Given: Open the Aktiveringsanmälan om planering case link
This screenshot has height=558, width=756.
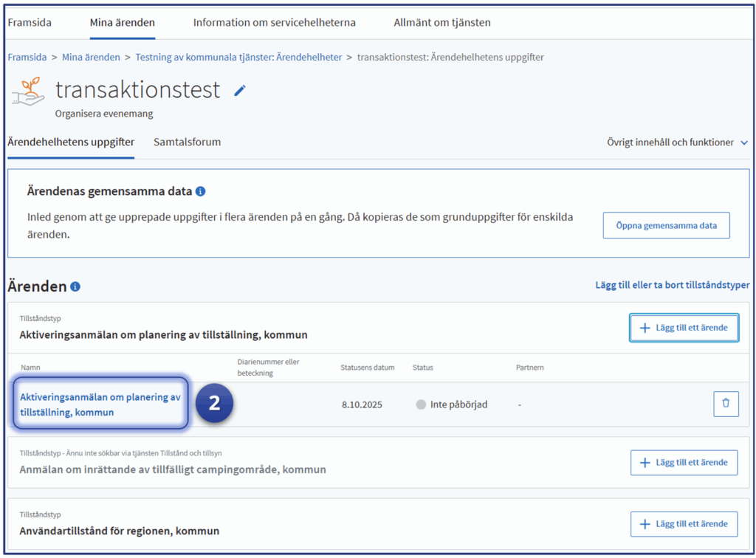Looking at the screenshot, I should point(100,404).
